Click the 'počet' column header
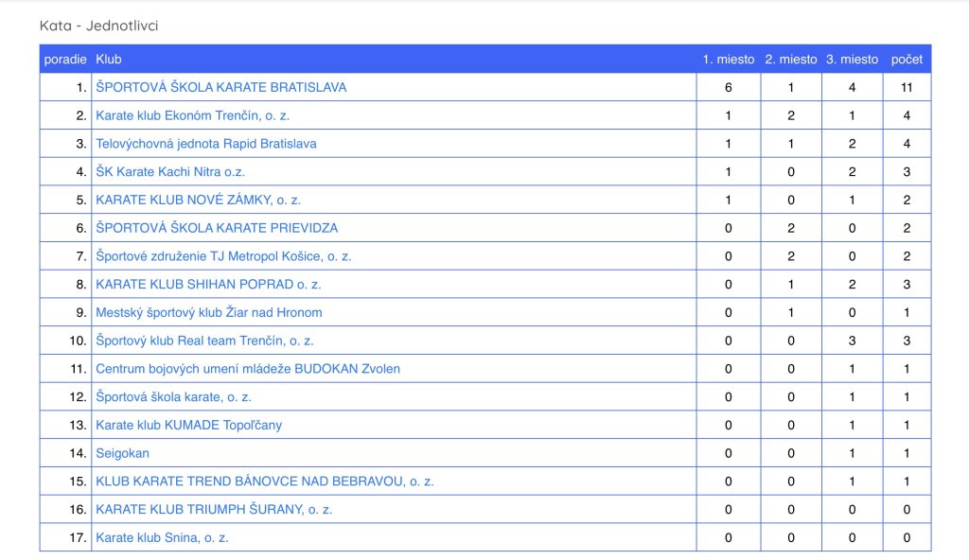 click(x=907, y=60)
